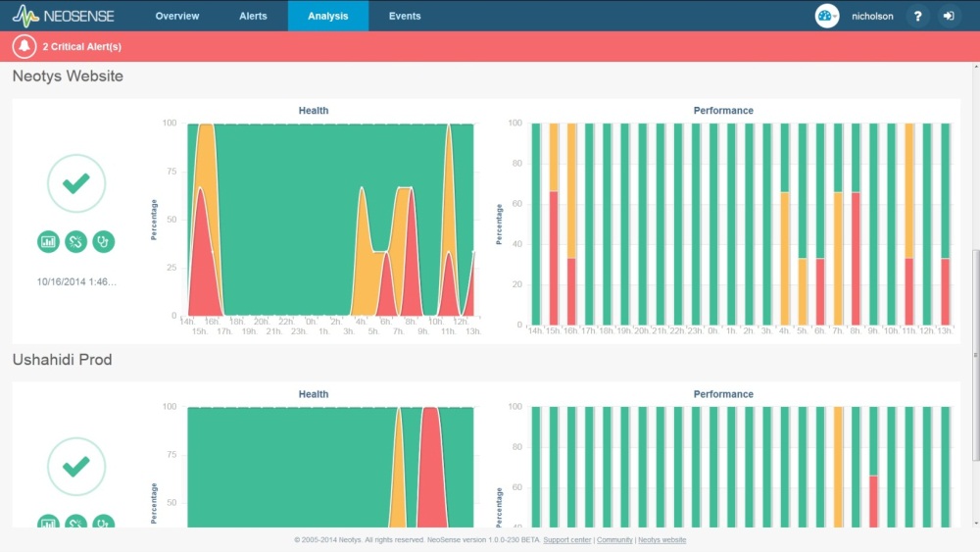
Task: Click the 14h bar in Neotys Performance chart
Action: [536, 224]
